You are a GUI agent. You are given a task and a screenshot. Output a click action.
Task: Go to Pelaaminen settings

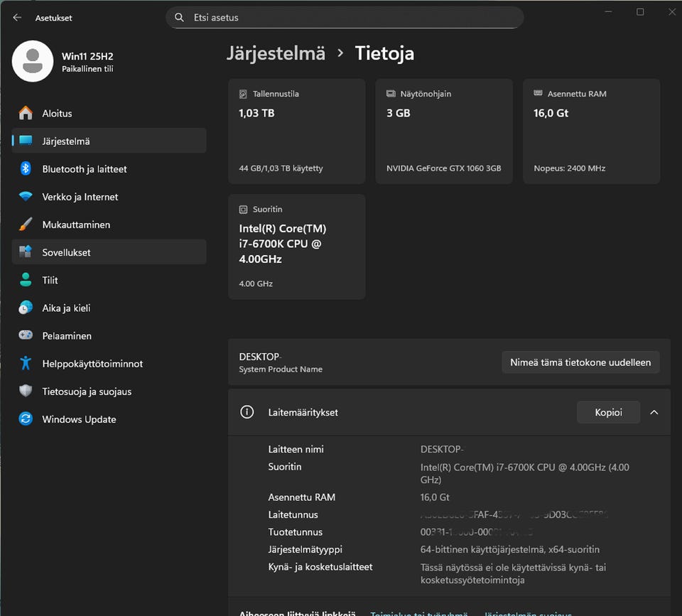tap(109, 335)
